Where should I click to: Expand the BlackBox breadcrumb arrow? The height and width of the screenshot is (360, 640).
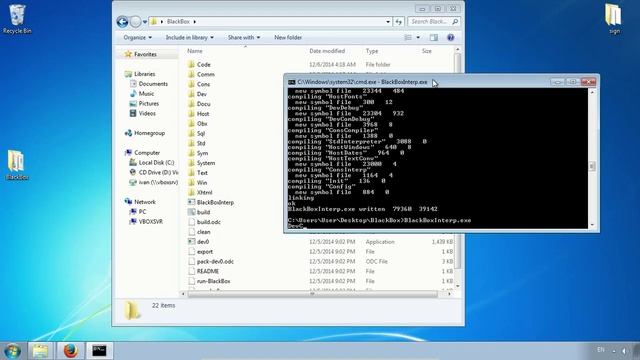tap(195, 22)
